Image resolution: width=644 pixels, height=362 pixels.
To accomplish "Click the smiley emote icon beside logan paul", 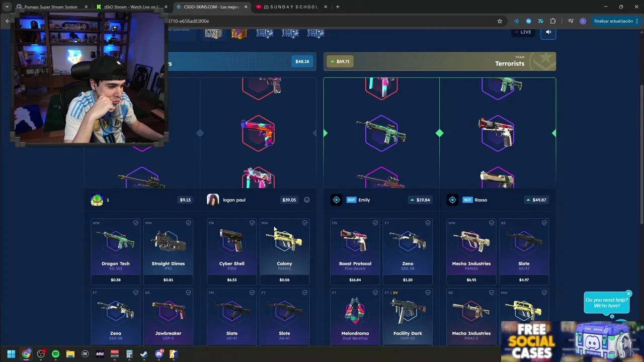I will point(307,200).
